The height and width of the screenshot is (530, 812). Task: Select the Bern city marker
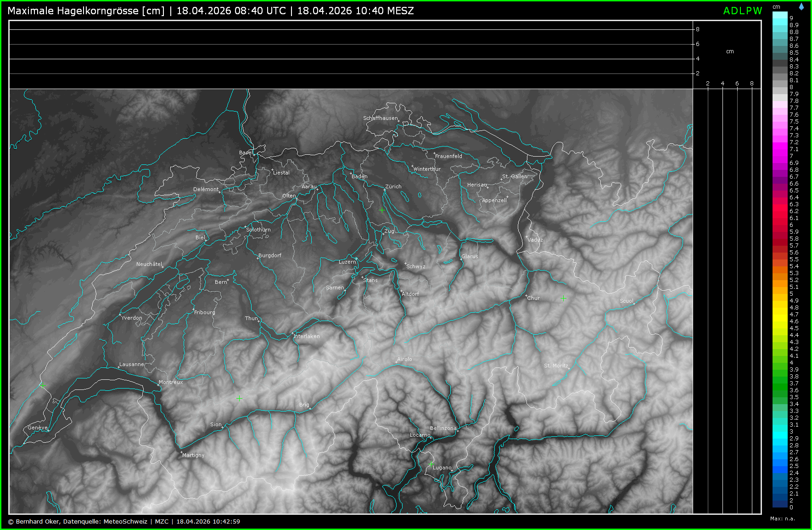(x=228, y=280)
